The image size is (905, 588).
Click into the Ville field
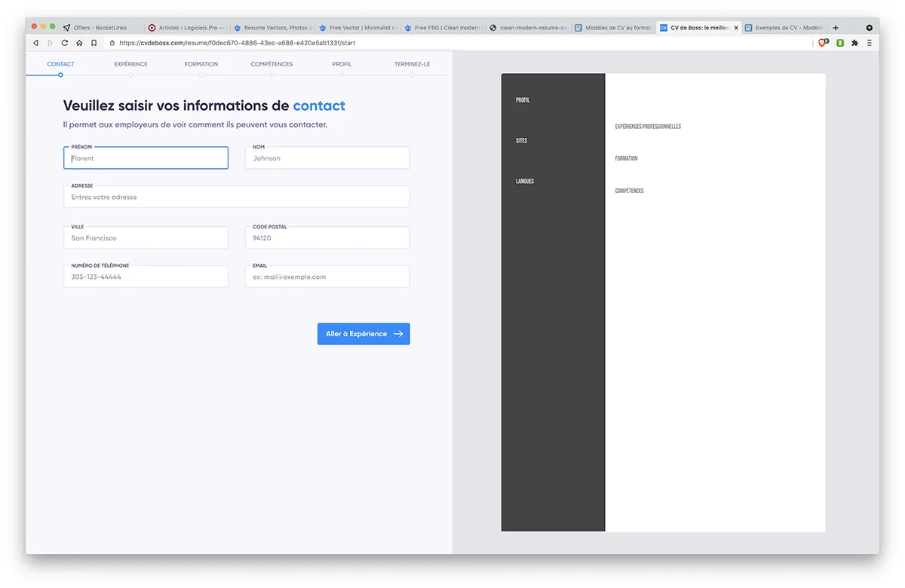point(146,237)
